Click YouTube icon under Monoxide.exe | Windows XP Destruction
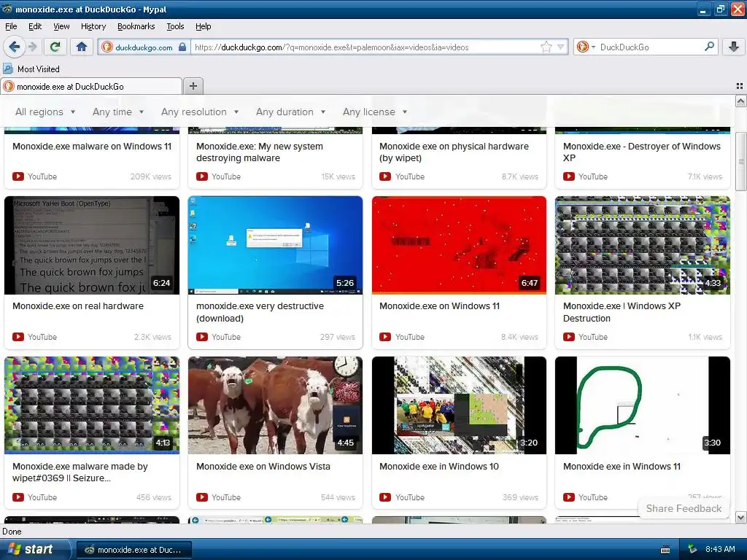 coord(569,337)
